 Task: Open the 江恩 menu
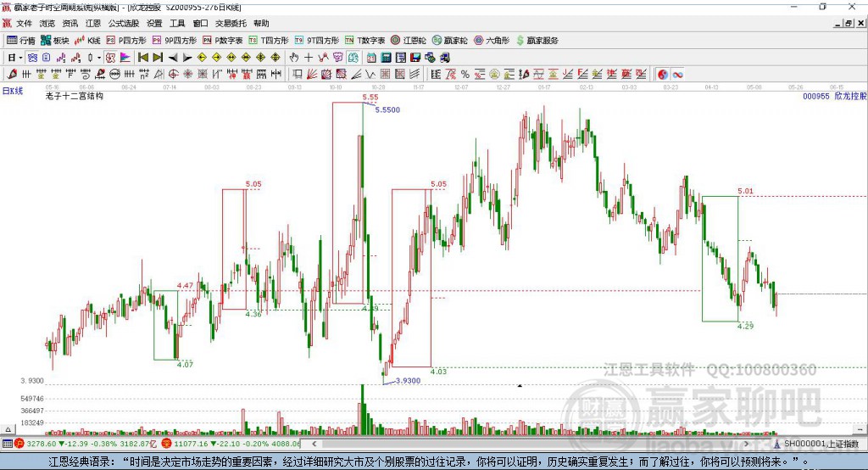pyautogui.click(x=93, y=23)
